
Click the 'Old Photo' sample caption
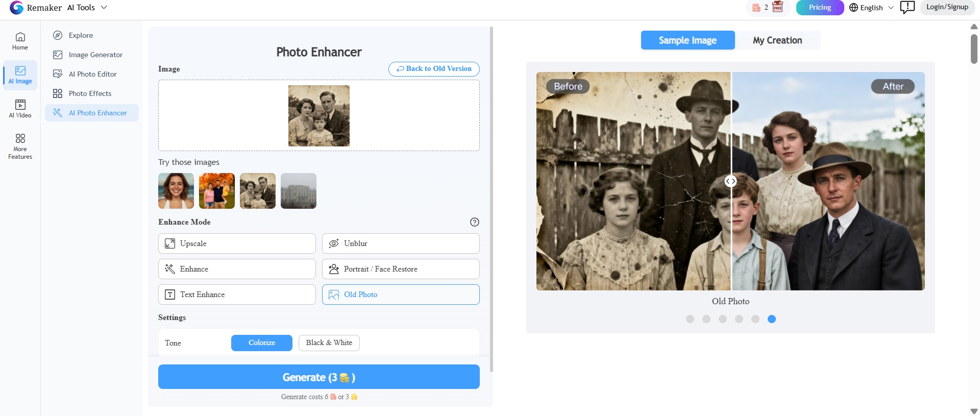pyautogui.click(x=731, y=301)
